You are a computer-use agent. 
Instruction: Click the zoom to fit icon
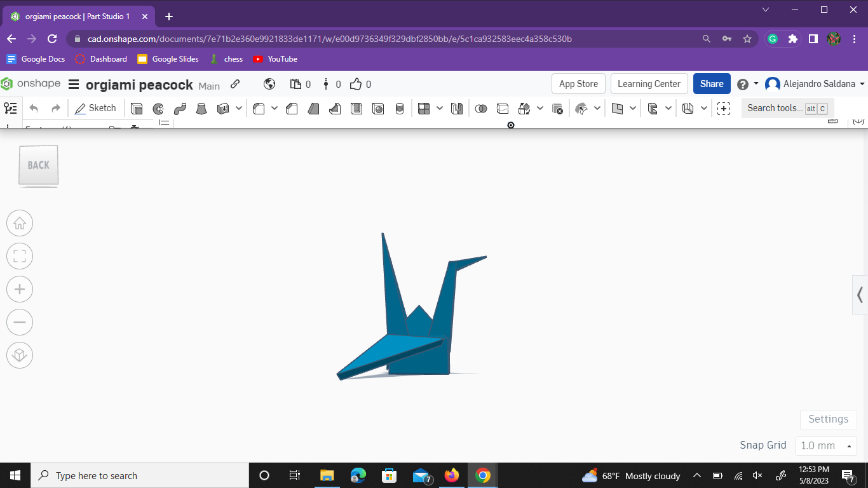(20, 255)
